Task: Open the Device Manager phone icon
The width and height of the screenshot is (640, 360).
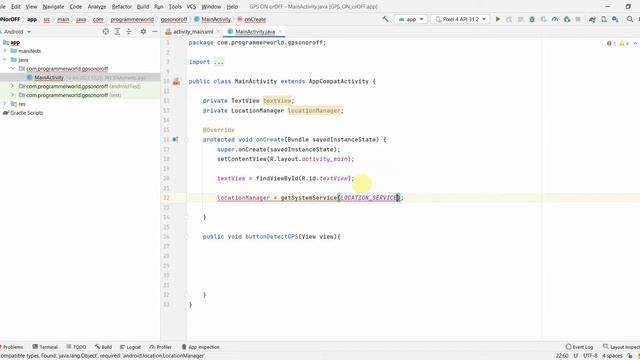Action: click(x=604, y=19)
